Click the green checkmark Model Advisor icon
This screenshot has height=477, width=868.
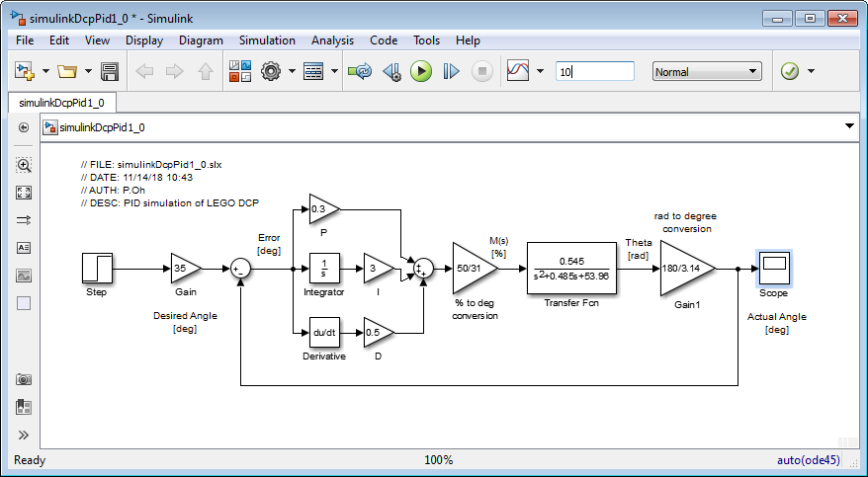pos(790,71)
